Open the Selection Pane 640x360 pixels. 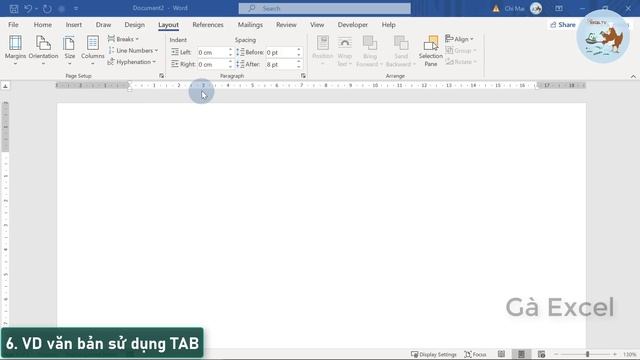click(x=431, y=51)
